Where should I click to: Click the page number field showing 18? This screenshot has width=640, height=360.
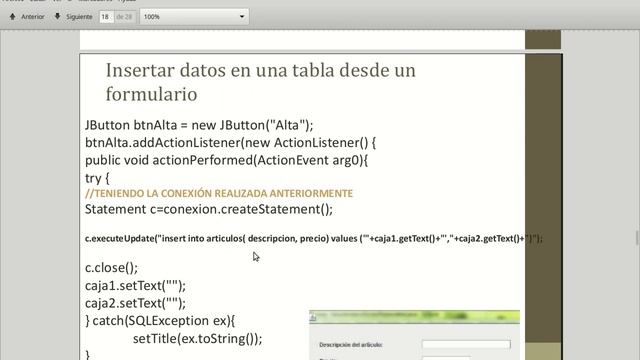[x=106, y=17]
